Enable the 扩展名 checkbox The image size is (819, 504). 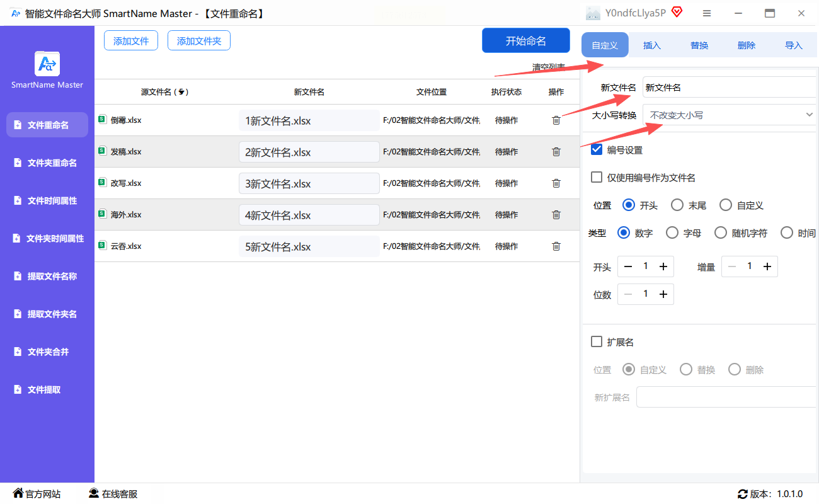tap(597, 341)
